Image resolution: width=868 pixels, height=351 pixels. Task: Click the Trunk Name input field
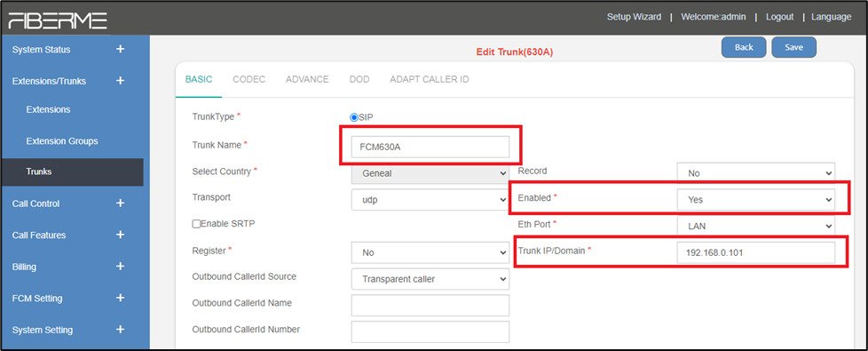coord(430,147)
